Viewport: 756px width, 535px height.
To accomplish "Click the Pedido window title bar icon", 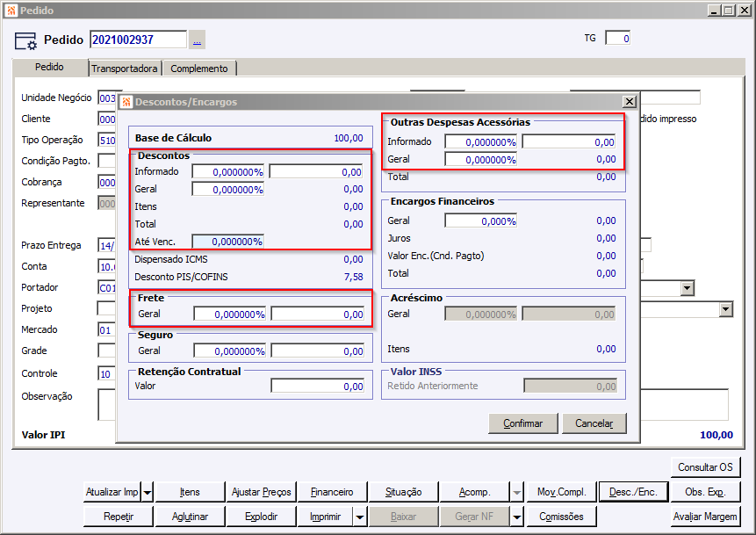I will click(x=11, y=11).
